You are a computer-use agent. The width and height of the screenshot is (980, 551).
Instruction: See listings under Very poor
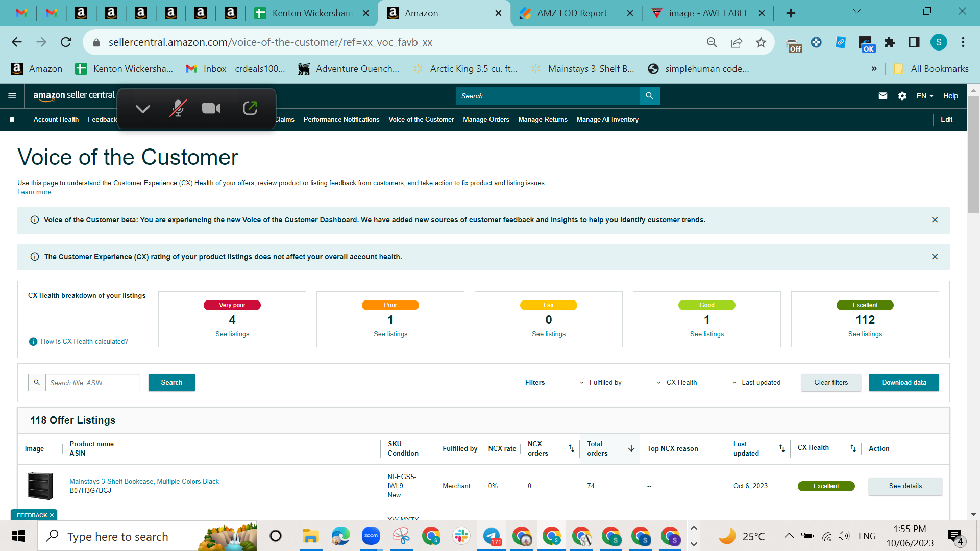[232, 334]
